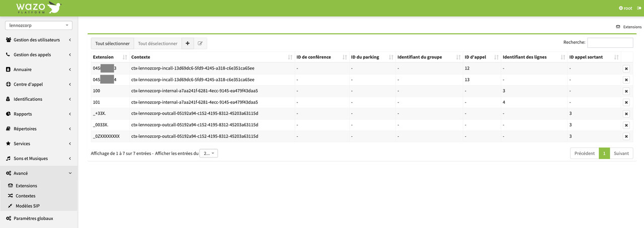Viewport: 644px width, 228px height.
Task: Click the Annuaire address book icon
Action: point(9,69)
